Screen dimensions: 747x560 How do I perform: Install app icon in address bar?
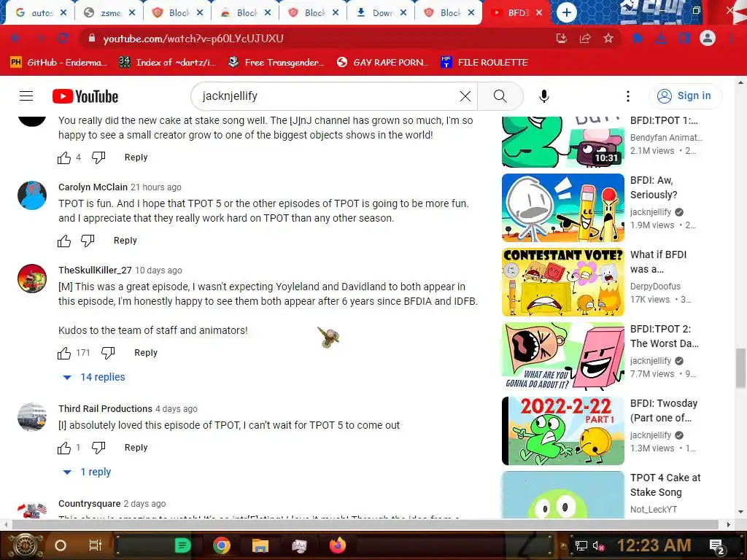pos(562,39)
